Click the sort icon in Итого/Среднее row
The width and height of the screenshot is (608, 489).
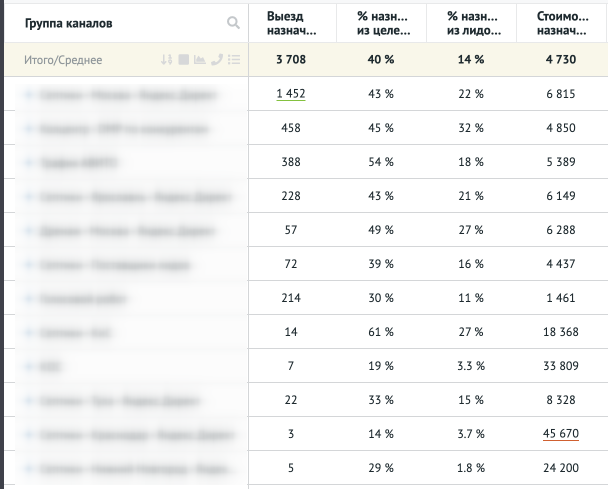click(168, 60)
